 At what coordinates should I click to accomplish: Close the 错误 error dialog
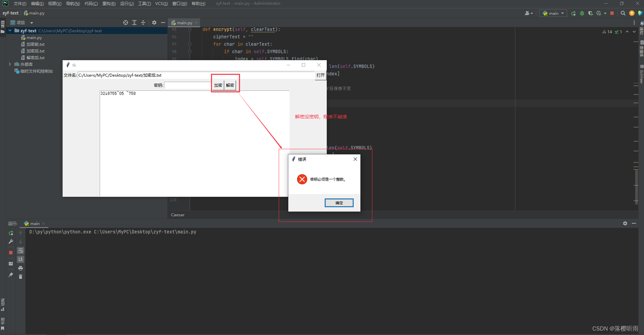tap(355, 159)
